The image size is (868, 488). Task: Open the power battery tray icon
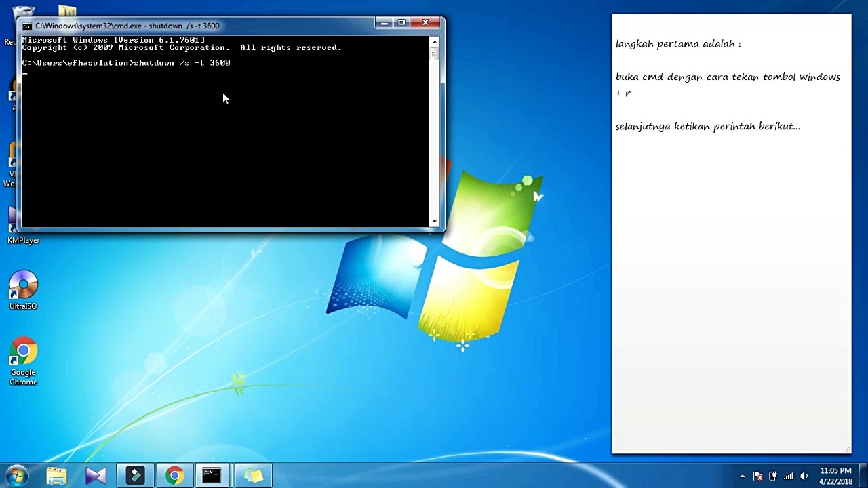coord(773,476)
